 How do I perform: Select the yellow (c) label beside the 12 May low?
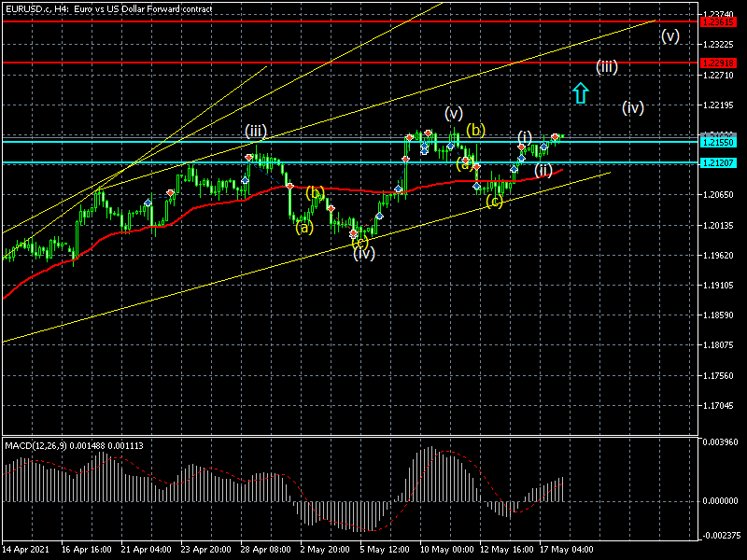[x=495, y=202]
